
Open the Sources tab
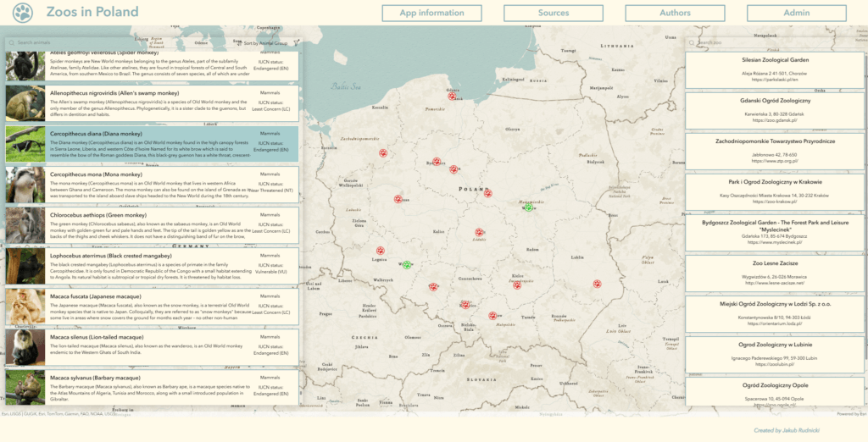[554, 14]
